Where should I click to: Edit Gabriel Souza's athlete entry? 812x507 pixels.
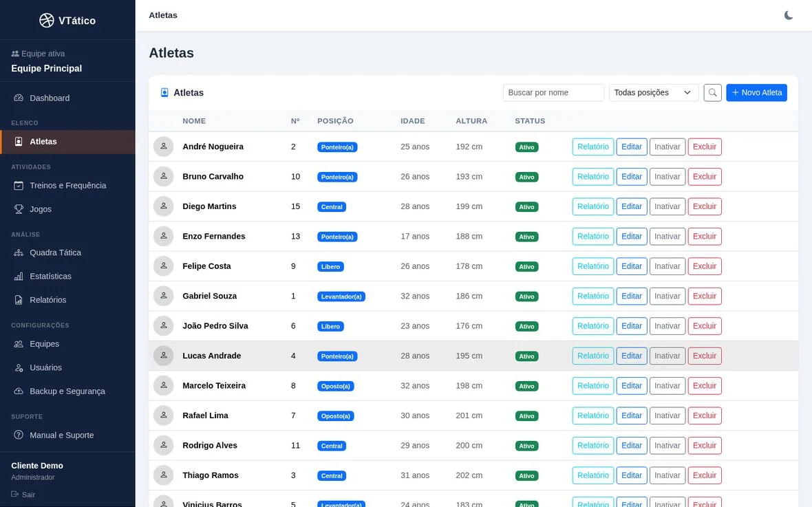coord(631,296)
